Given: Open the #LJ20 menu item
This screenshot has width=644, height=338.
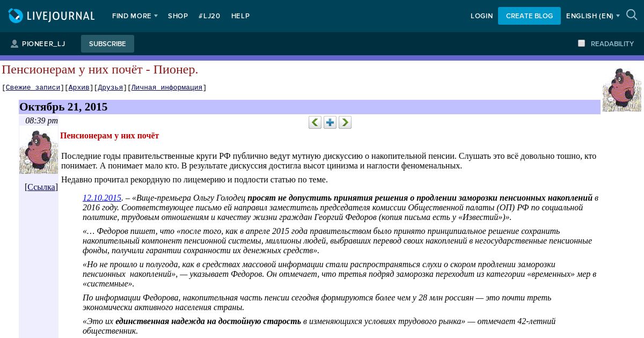Looking at the screenshot, I should [x=209, y=16].
